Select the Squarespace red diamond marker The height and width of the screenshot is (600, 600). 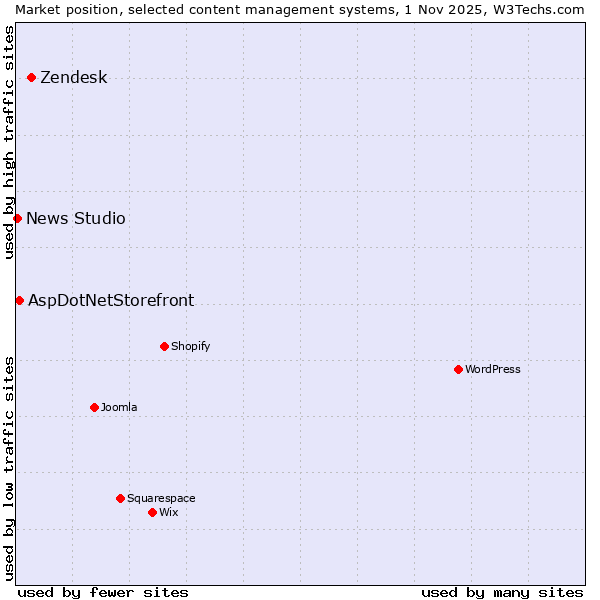[x=120, y=498]
